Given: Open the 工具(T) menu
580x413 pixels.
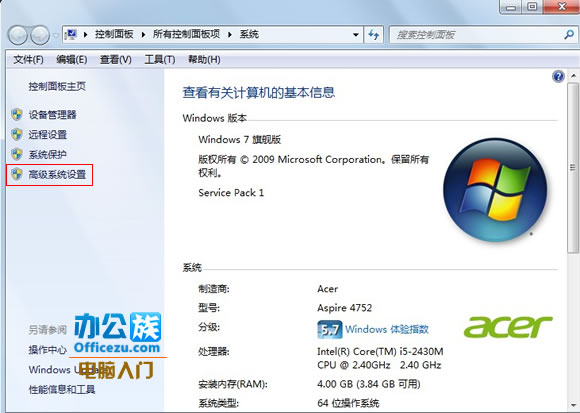Looking at the screenshot, I should [x=159, y=60].
